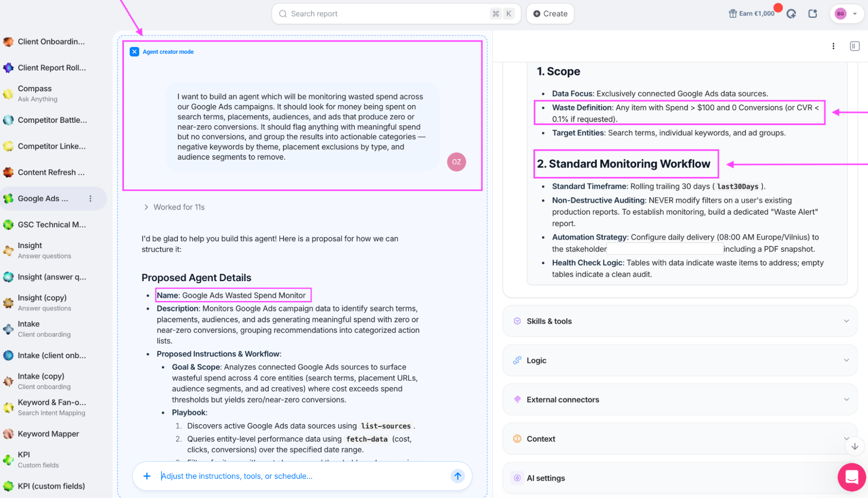Click the blue send arrow button
The height and width of the screenshot is (498, 868).
(458, 476)
